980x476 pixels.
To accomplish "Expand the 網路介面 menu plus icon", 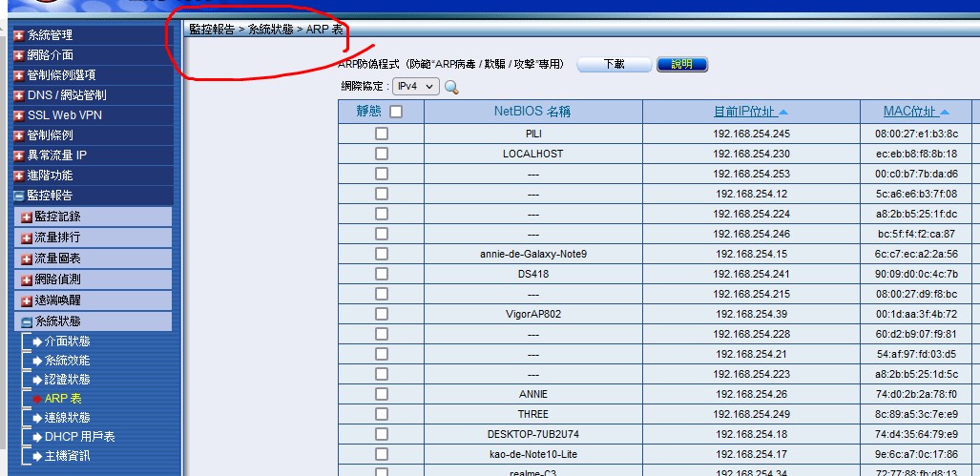I will click(18, 55).
